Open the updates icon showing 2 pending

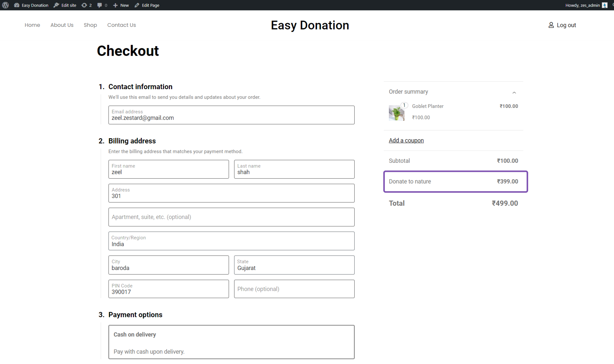pyautogui.click(x=84, y=5)
